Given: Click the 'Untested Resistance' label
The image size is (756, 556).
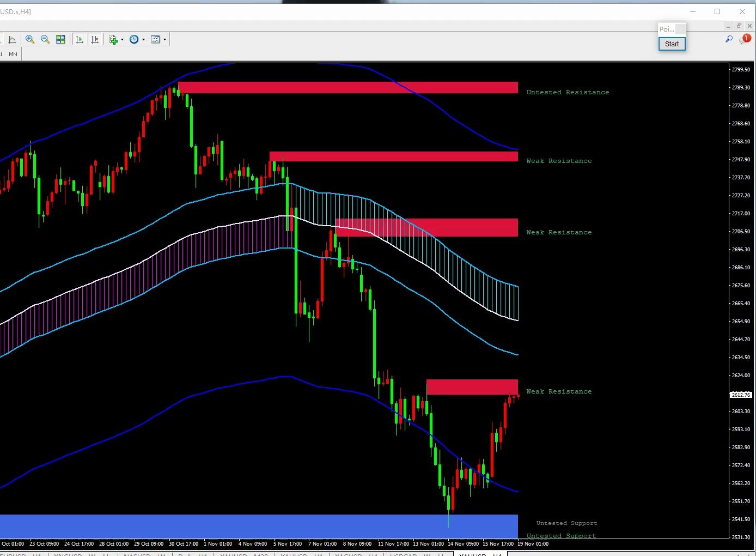Looking at the screenshot, I should 568,92.
